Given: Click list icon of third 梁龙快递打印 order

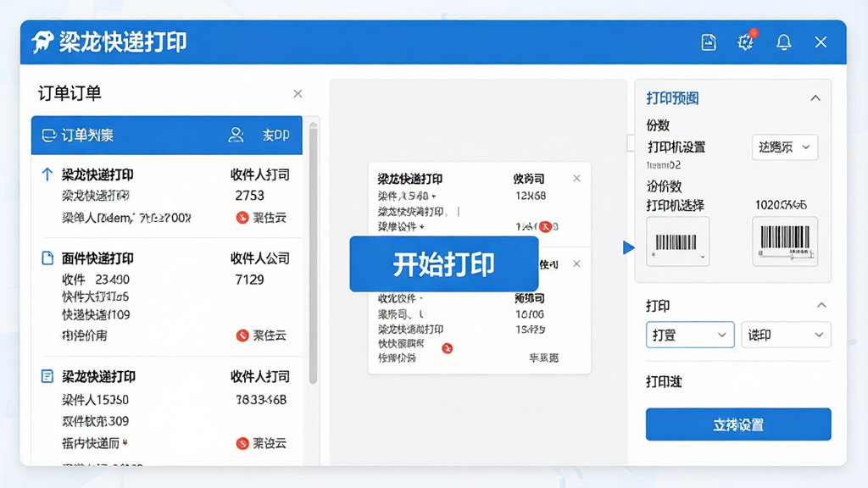Looking at the screenshot, I should pyautogui.click(x=47, y=377).
